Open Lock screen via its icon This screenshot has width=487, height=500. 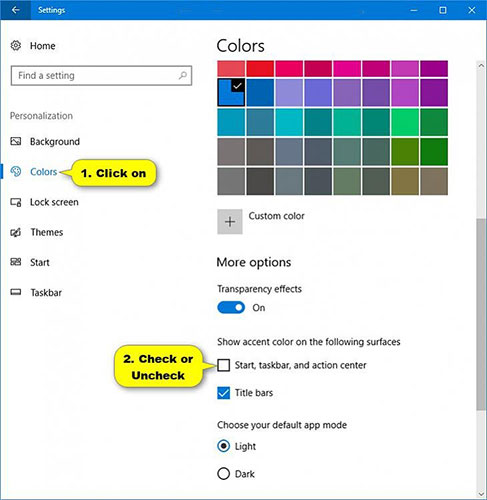pos(16,202)
